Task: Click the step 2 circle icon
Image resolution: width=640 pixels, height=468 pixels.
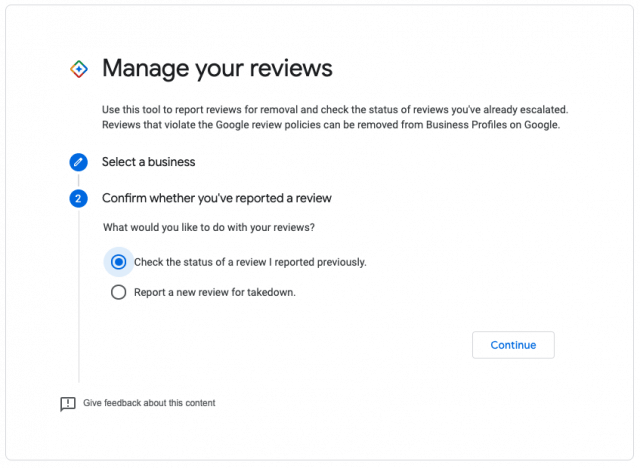Action: 78,199
